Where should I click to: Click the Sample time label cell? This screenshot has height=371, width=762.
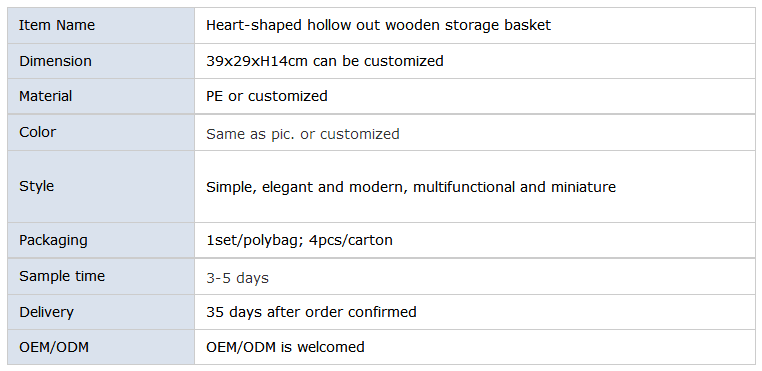(101, 276)
